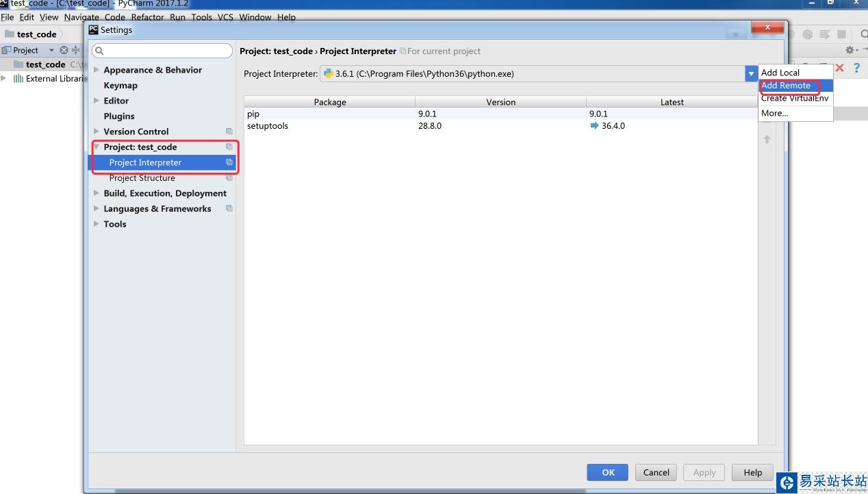Click the magnifier icon in Settings search box
The width and height of the screenshot is (868, 494).
pos(99,51)
